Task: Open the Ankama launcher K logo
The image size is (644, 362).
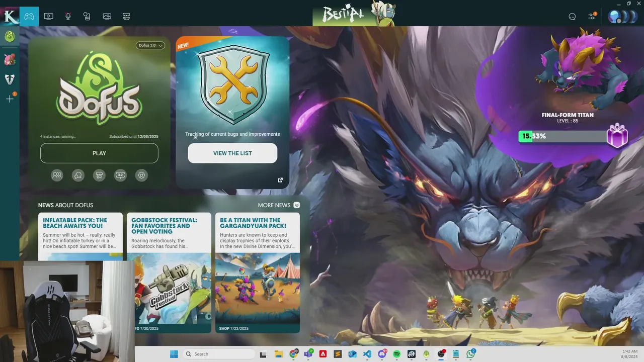Action: tap(10, 16)
